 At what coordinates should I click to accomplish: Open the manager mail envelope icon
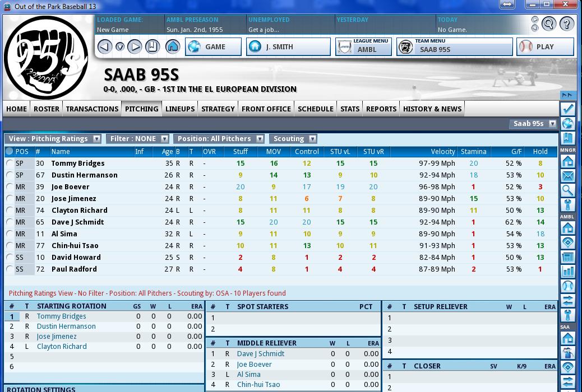coord(567,176)
